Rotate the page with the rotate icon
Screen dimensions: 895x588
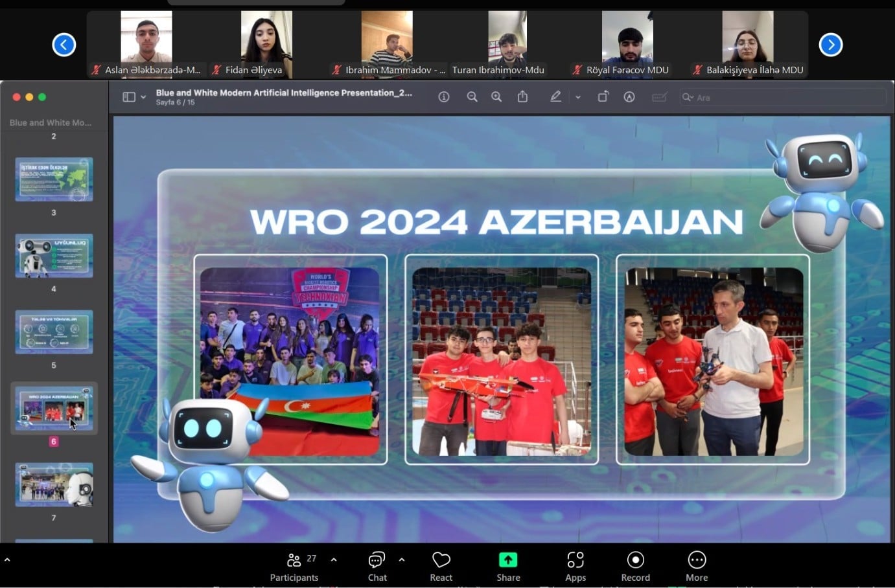click(603, 96)
